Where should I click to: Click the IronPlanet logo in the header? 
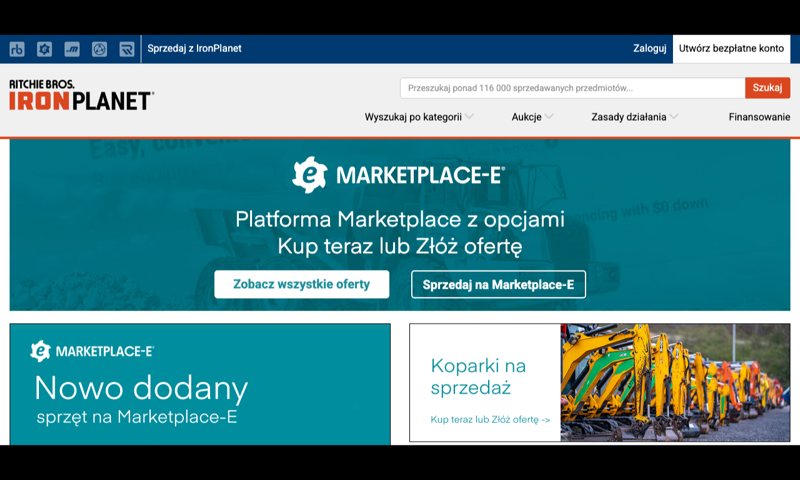click(x=82, y=95)
